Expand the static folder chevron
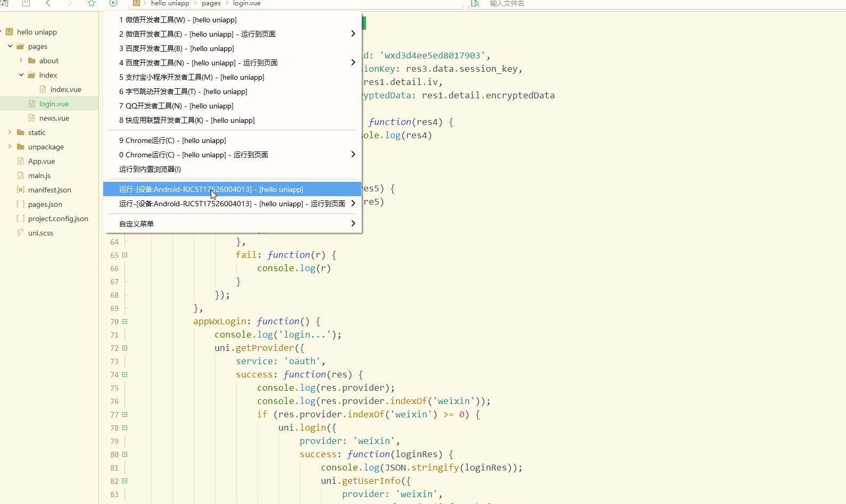This screenshot has width=846, height=504. click(x=10, y=132)
